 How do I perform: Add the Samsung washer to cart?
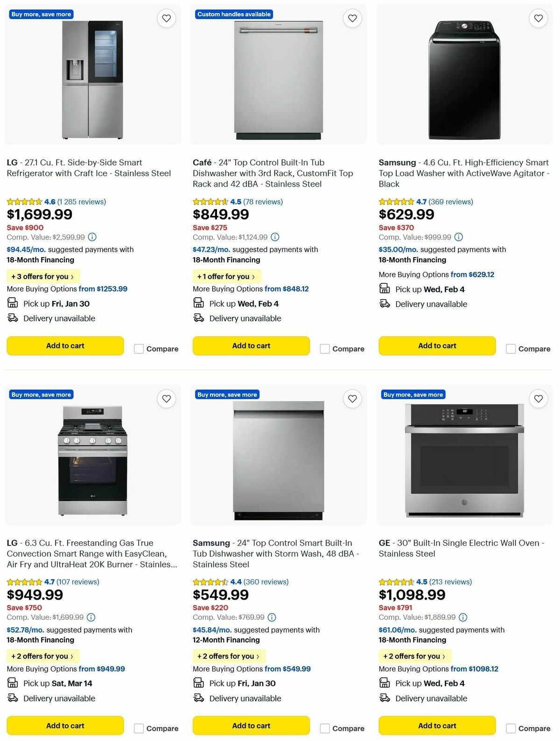[x=437, y=346]
